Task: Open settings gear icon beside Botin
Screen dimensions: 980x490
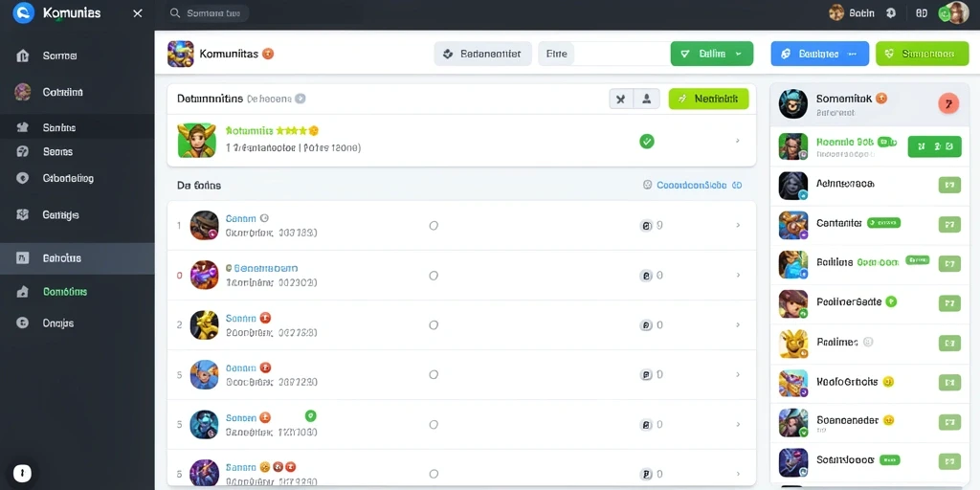Action: 891,12
